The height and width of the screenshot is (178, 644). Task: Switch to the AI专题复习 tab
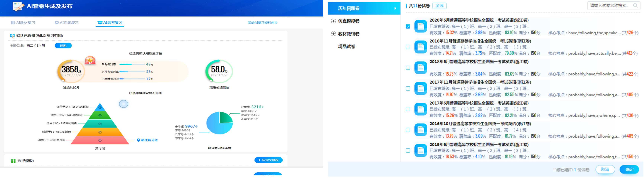coord(67,23)
